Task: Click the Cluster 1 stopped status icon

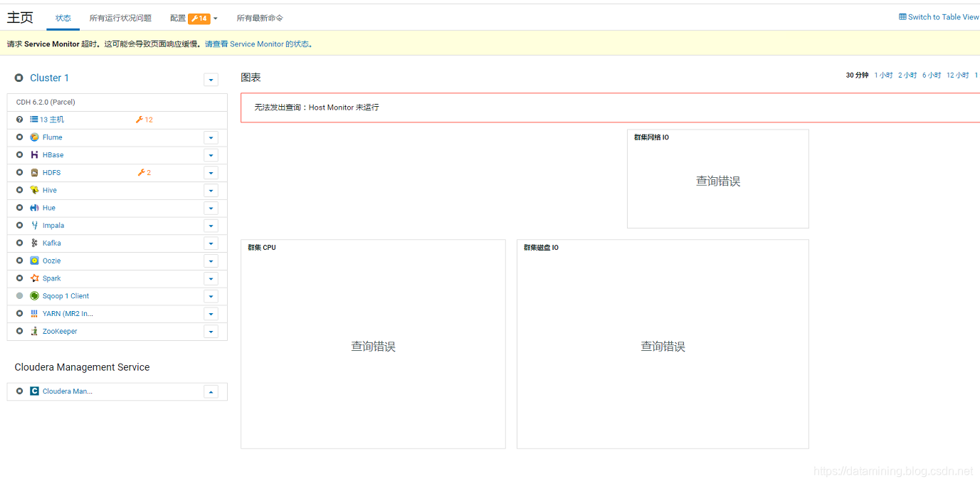Action: click(19, 78)
